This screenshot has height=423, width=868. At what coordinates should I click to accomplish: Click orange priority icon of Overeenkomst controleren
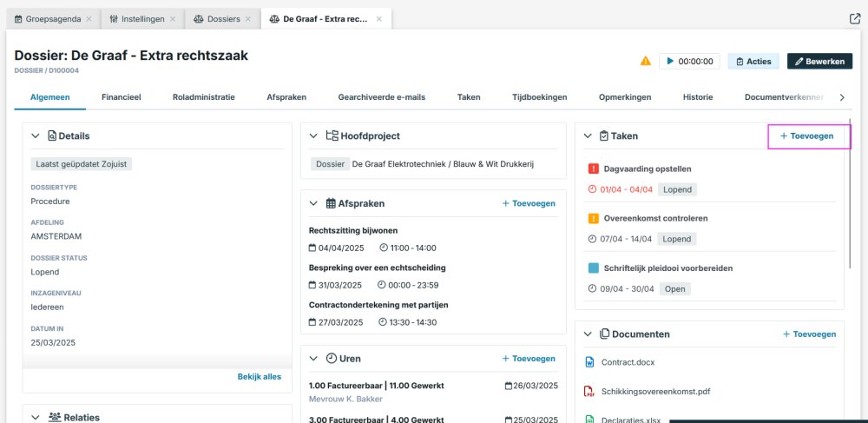coord(594,218)
